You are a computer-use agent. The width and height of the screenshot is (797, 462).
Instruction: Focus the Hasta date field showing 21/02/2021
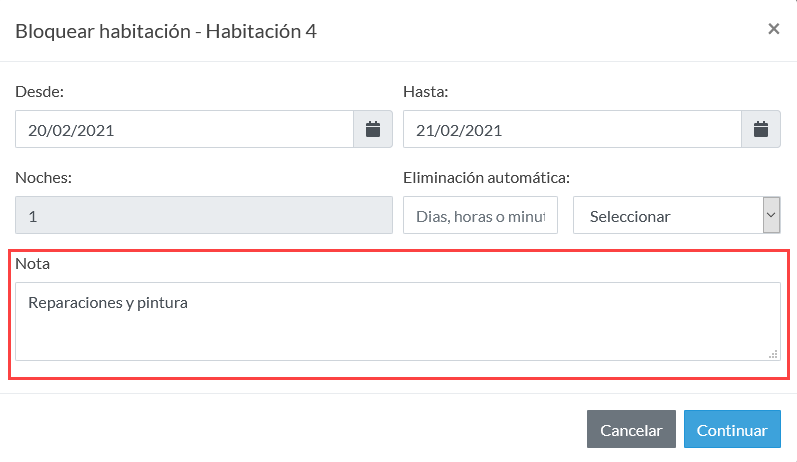[572, 129]
